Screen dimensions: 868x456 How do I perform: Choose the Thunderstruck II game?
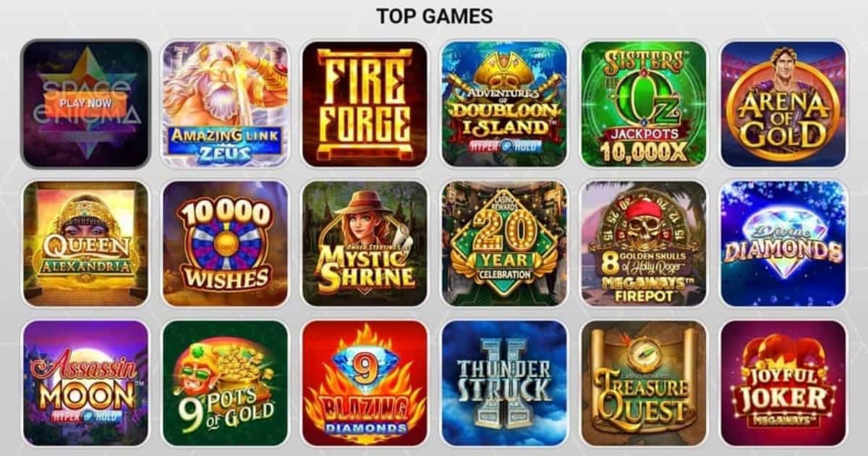(x=504, y=384)
